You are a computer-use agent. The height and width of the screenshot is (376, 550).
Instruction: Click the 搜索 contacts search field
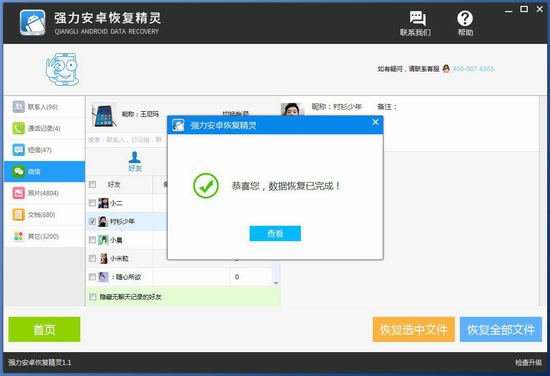point(126,140)
